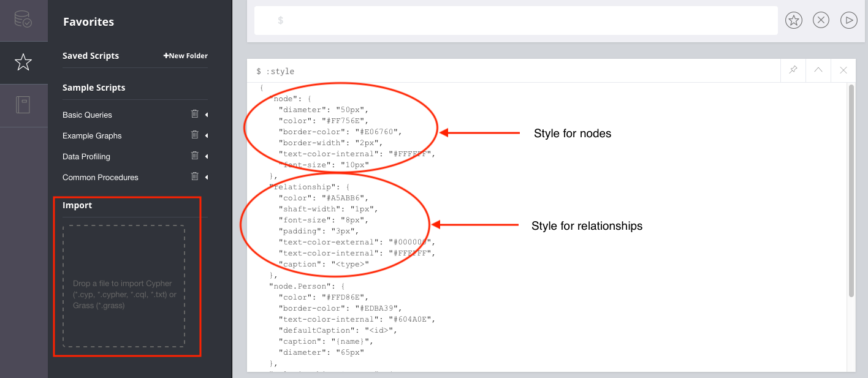Click the "color": "#FFD86E" line
This screenshot has width=868, height=378.
[x=324, y=297]
